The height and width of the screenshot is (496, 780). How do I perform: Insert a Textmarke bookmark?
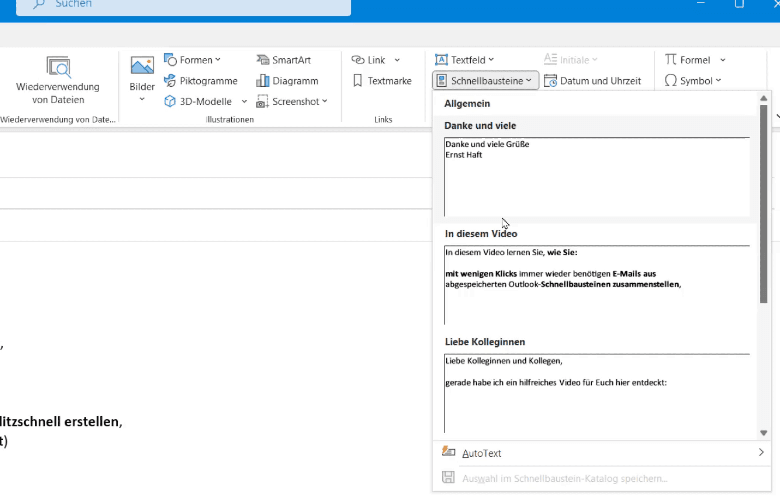[x=382, y=81]
